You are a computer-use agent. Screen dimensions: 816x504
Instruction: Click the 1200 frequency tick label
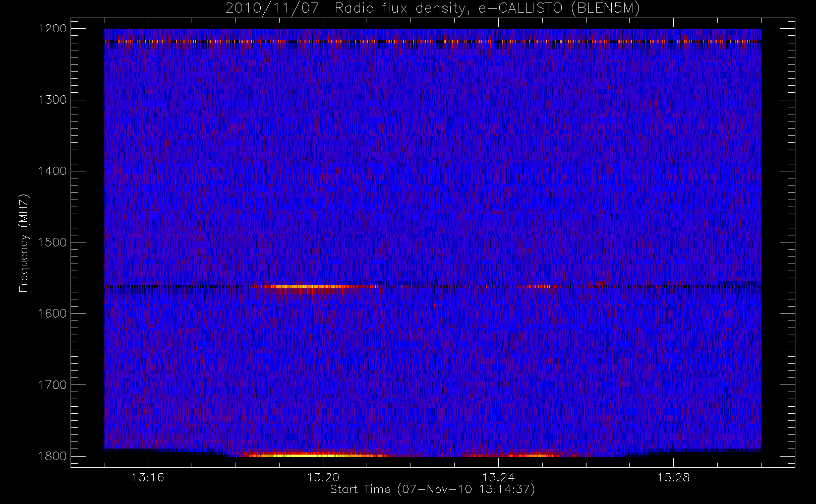click(x=52, y=29)
